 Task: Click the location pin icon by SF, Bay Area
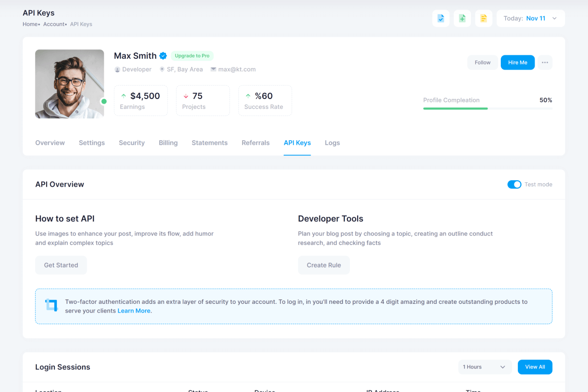click(162, 70)
